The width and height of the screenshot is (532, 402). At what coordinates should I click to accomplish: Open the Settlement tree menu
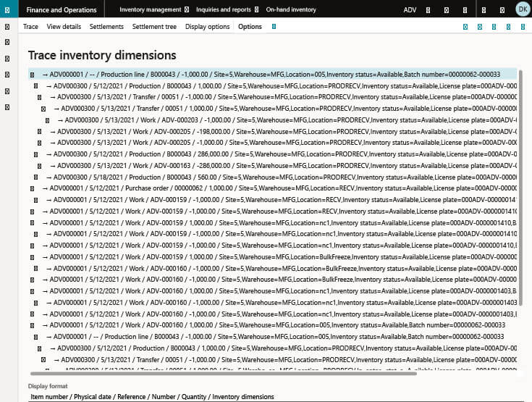(x=154, y=27)
